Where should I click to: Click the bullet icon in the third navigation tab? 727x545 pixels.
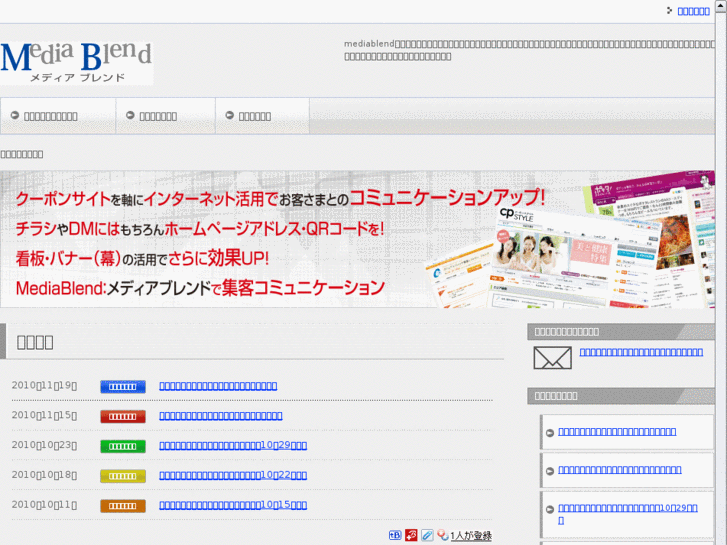230,115
